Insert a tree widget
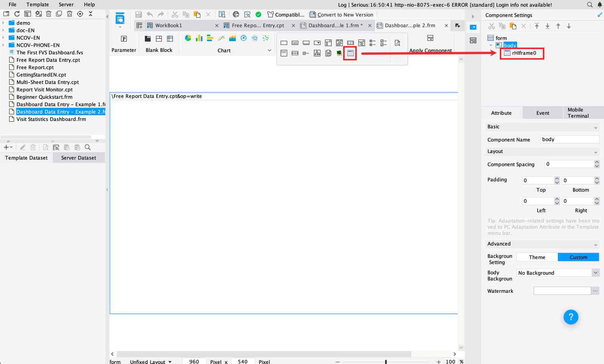604x364 pixels. 317,53
